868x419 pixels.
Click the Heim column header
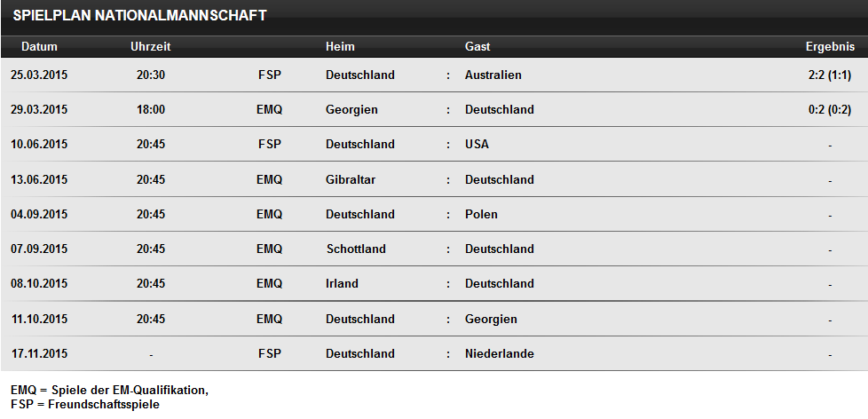[x=340, y=46]
